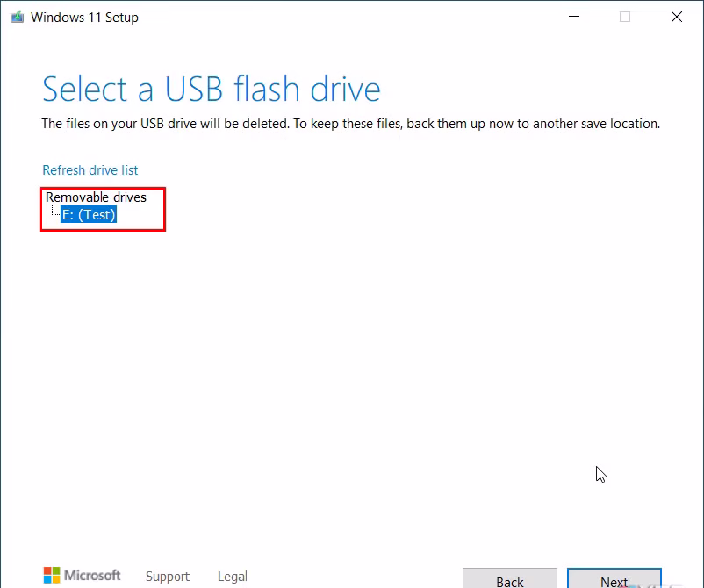Open Support documentation from the footer
This screenshot has height=588, width=704.
coord(168,577)
